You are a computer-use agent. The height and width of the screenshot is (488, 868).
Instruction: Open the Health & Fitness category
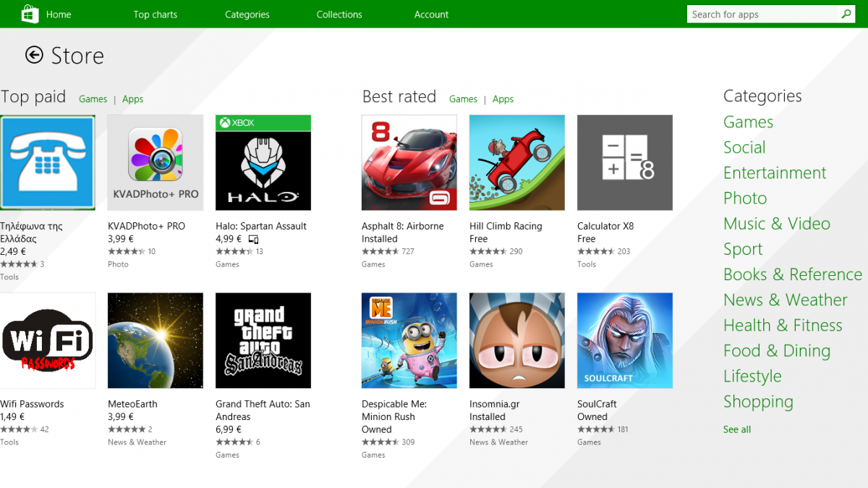click(783, 325)
